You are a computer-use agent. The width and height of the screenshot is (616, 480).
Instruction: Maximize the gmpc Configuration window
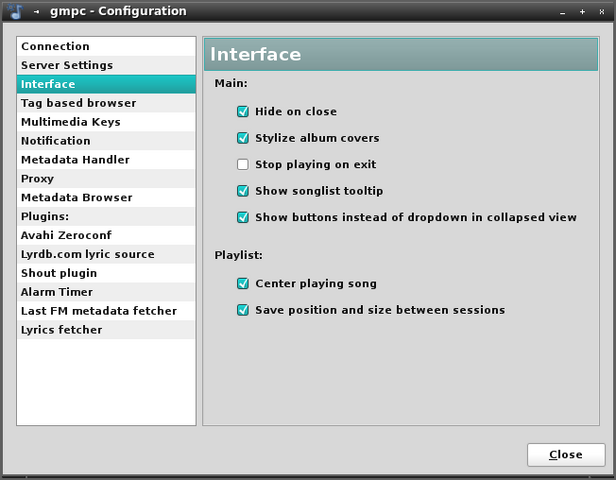[582, 12]
